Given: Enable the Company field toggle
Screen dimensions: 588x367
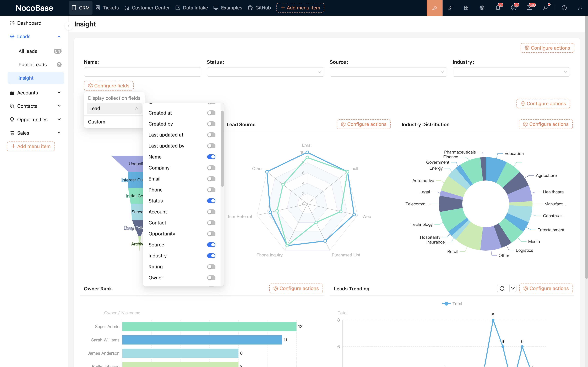Looking at the screenshot, I should coord(211,168).
